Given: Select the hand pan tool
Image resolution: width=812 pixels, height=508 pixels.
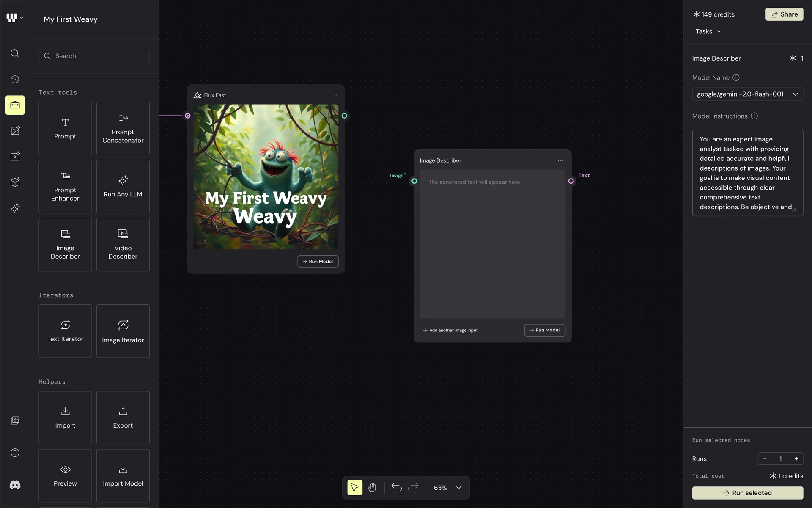Looking at the screenshot, I should (372, 488).
